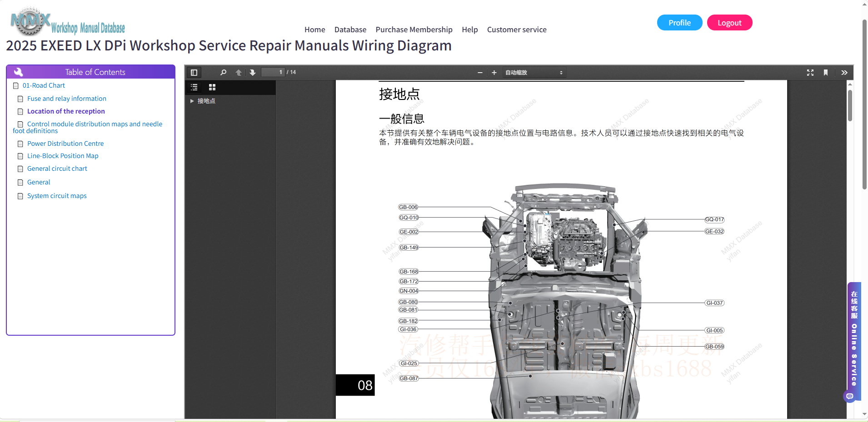The height and width of the screenshot is (422, 868).
Task: Click the PDF bookmark icon
Action: click(x=826, y=73)
